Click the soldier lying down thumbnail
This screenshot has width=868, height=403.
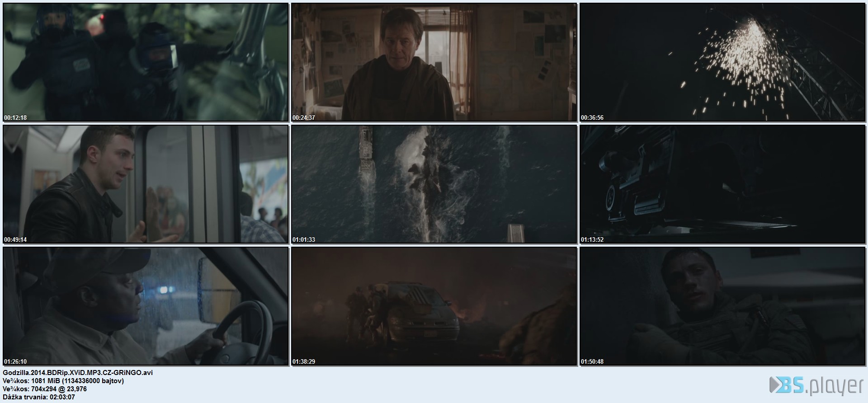coord(722,306)
